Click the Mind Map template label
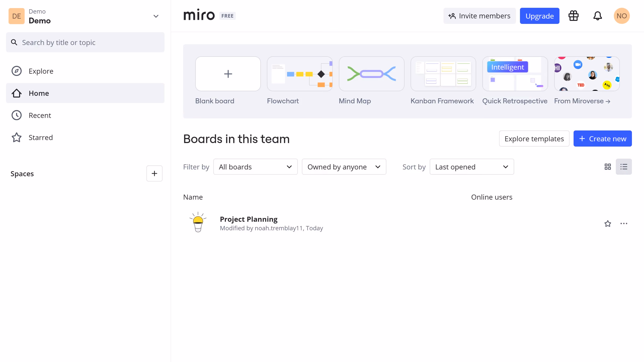644x362 pixels. tap(355, 101)
